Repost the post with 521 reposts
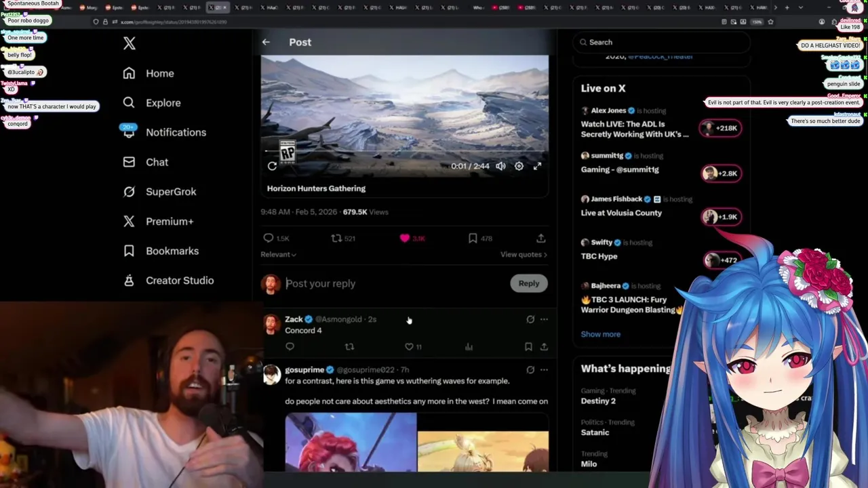 coord(343,239)
